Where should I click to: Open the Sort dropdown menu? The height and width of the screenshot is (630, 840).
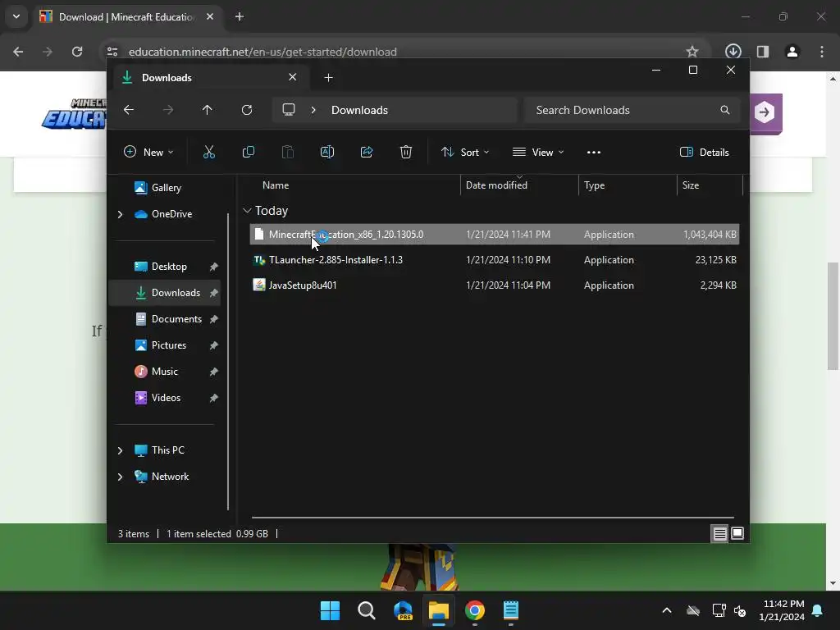click(x=464, y=152)
